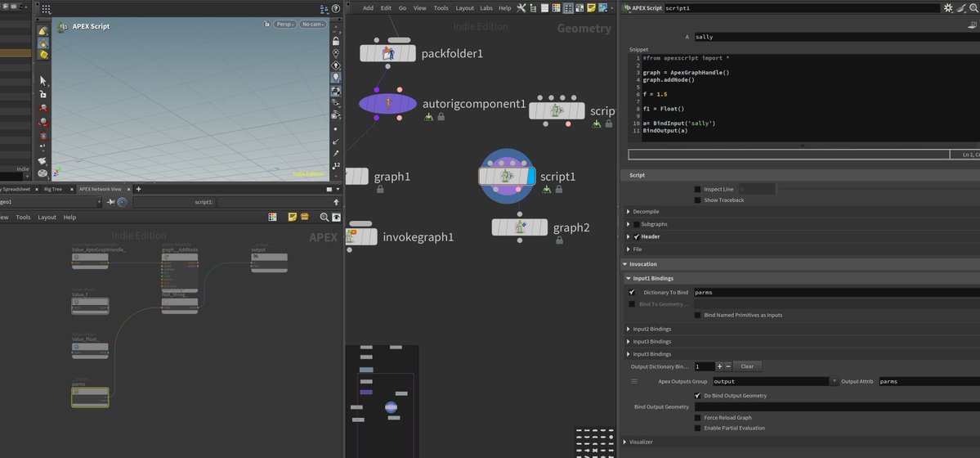Open the No cam camera dropdown
This screenshot has width=980, height=458.
tap(313, 25)
